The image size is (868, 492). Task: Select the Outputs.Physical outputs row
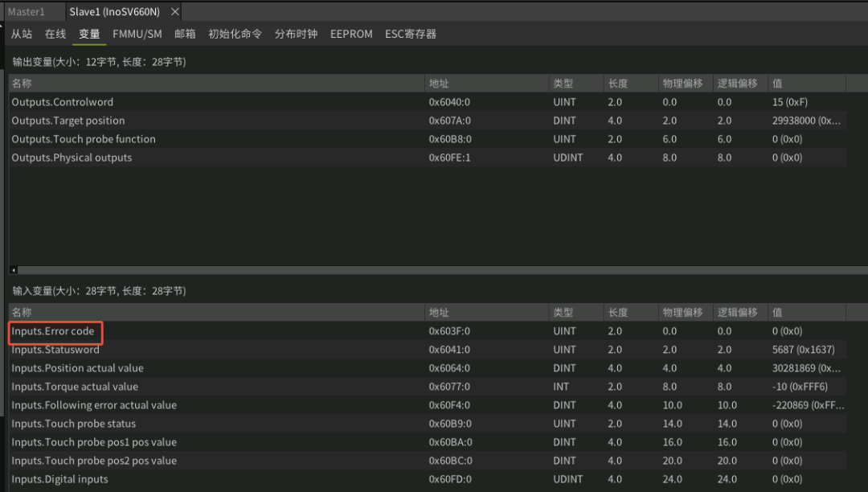pyautogui.click(x=428, y=158)
